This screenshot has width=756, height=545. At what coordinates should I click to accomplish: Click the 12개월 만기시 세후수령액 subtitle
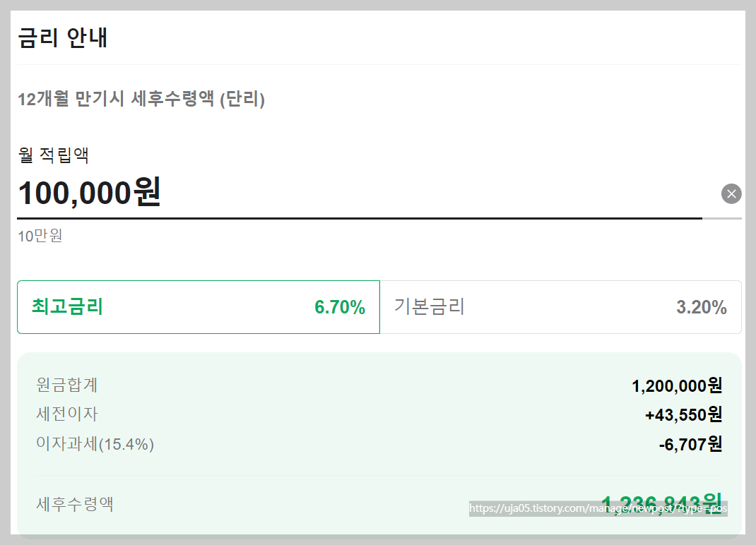click(x=141, y=100)
